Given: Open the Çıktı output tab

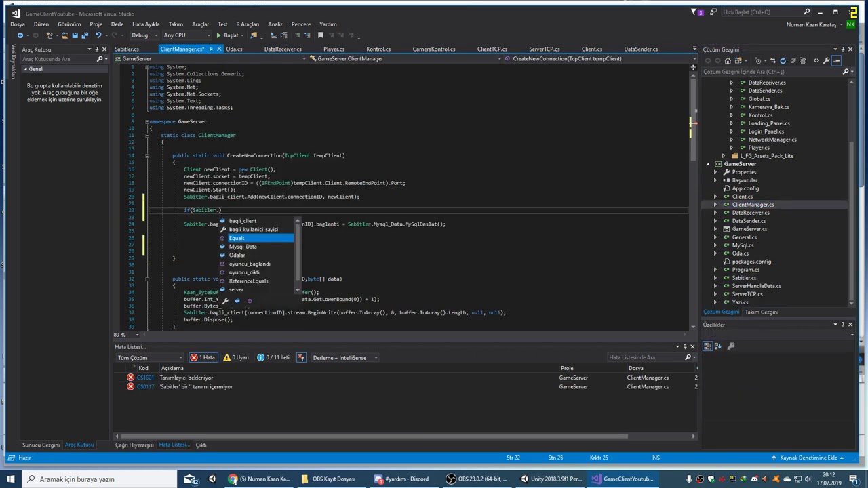Looking at the screenshot, I should click(x=201, y=445).
